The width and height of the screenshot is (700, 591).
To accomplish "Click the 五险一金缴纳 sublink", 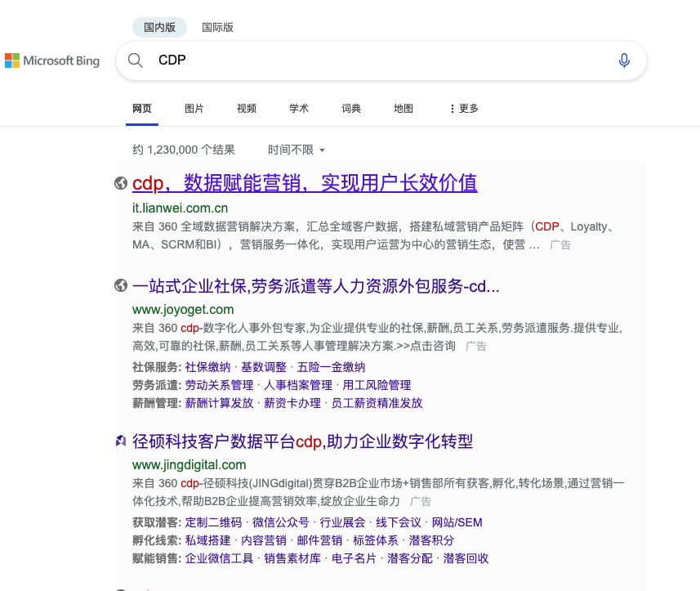I will (332, 367).
